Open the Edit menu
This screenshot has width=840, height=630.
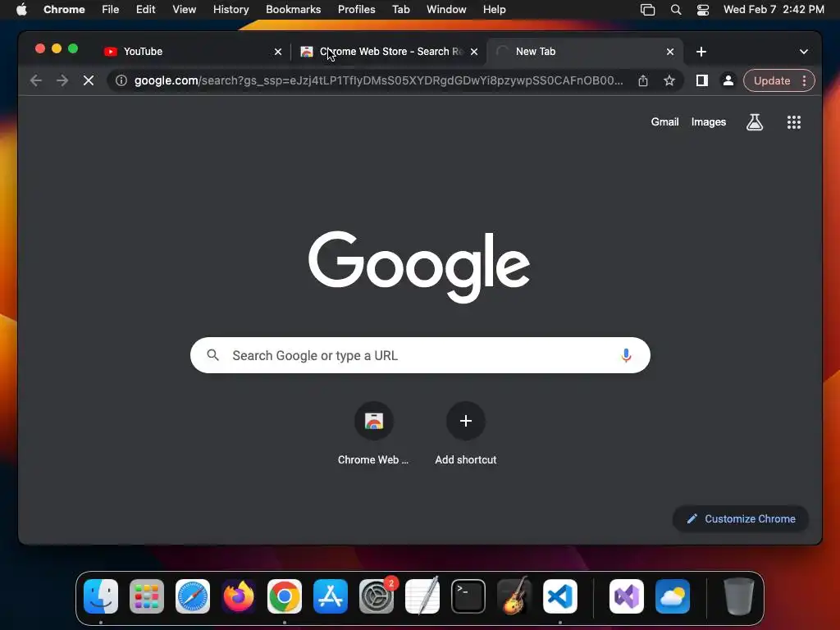(x=145, y=9)
